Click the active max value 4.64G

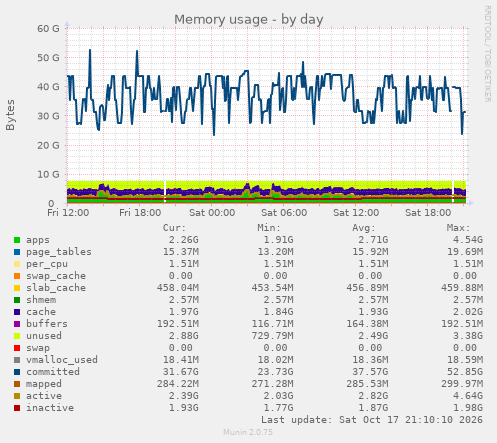[x=468, y=396]
